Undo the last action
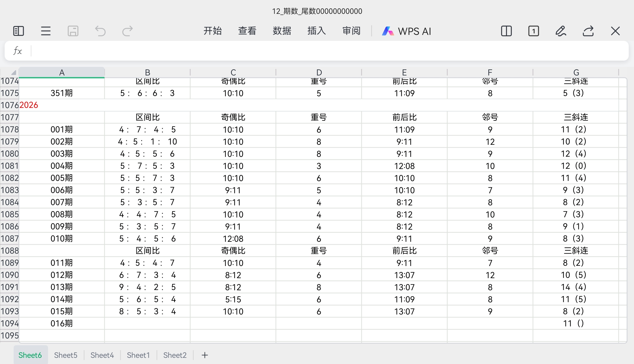The image size is (634, 364). pyautogui.click(x=100, y=31)
